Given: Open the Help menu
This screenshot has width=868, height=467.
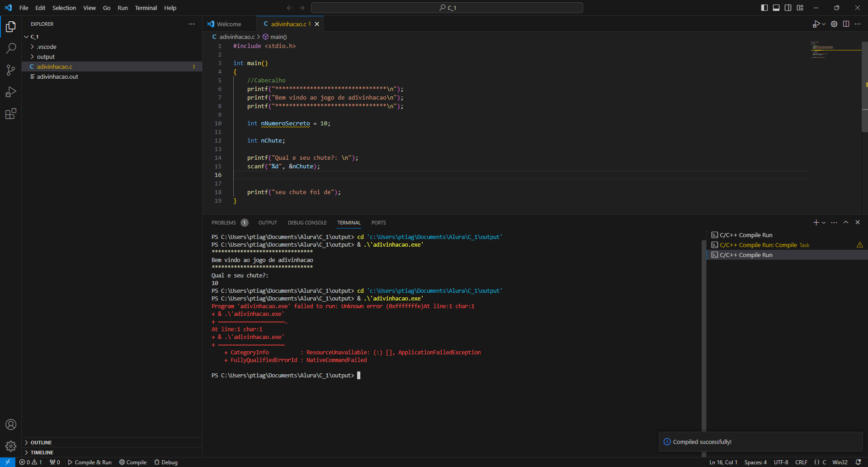Looking at the screenshot, I should click(x=170, y=8).
